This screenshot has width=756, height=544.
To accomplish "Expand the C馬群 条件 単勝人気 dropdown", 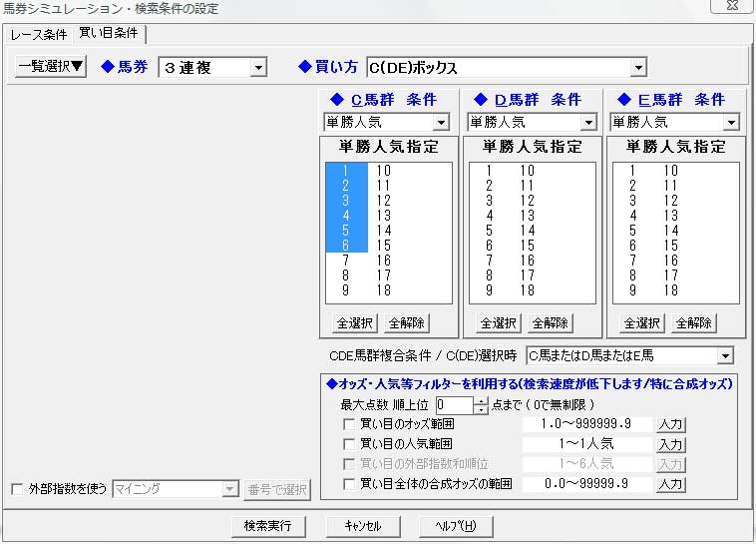I will pyautogui.click(x=441, y=122).
